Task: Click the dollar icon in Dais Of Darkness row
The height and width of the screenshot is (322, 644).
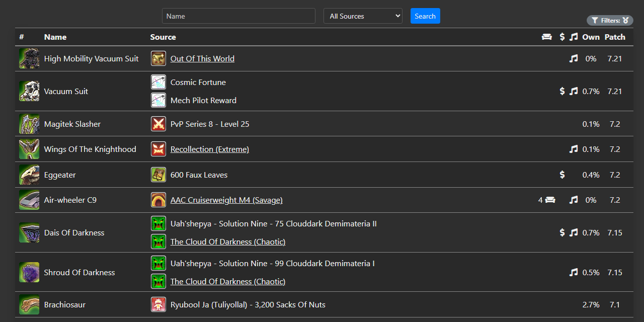Action: click(x=562, y=232)
